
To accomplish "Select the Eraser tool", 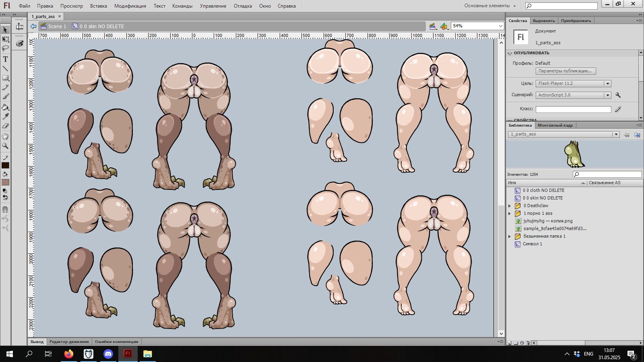I will click(5, 126).
